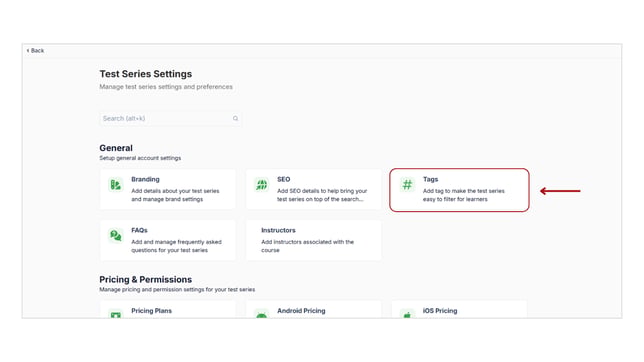Click the 'Test Series Settings' heading
This screenshot has width=644, height=362.
coord(146,74)
